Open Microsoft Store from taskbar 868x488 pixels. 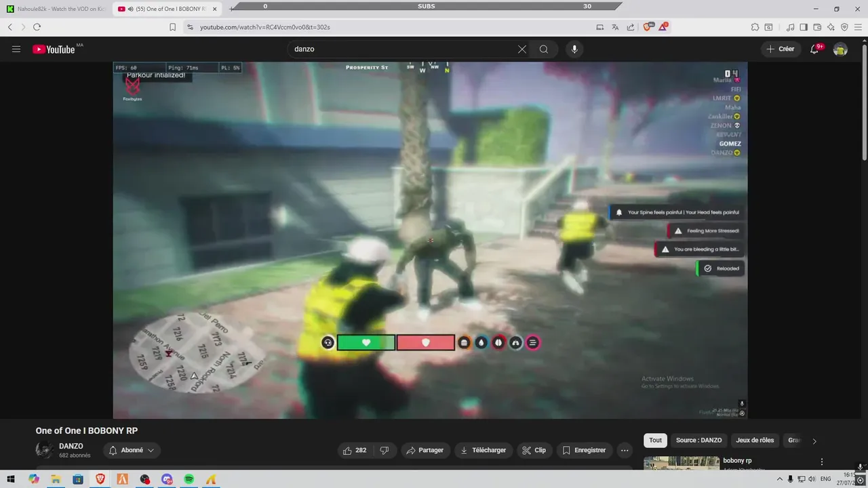point(78,479)
